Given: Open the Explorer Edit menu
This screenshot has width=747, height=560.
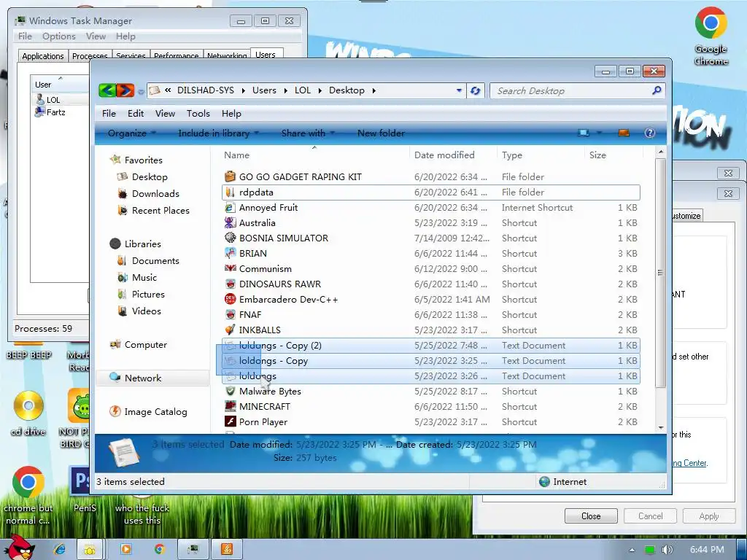Looking at the screenshot, I should tap(135, 113).
